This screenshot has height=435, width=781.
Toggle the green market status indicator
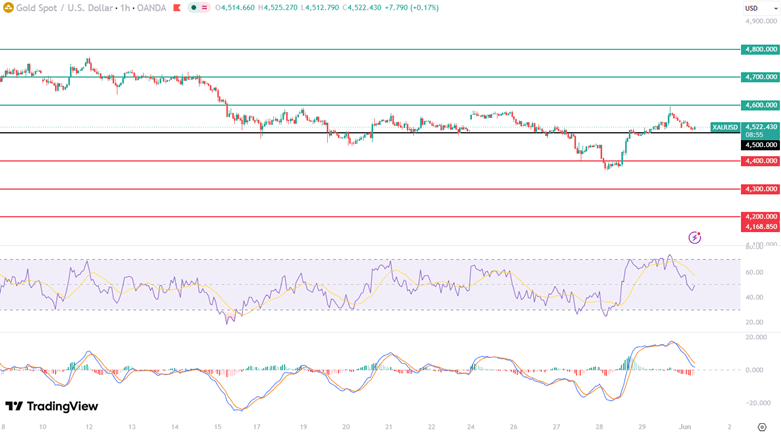pos(194,8)
